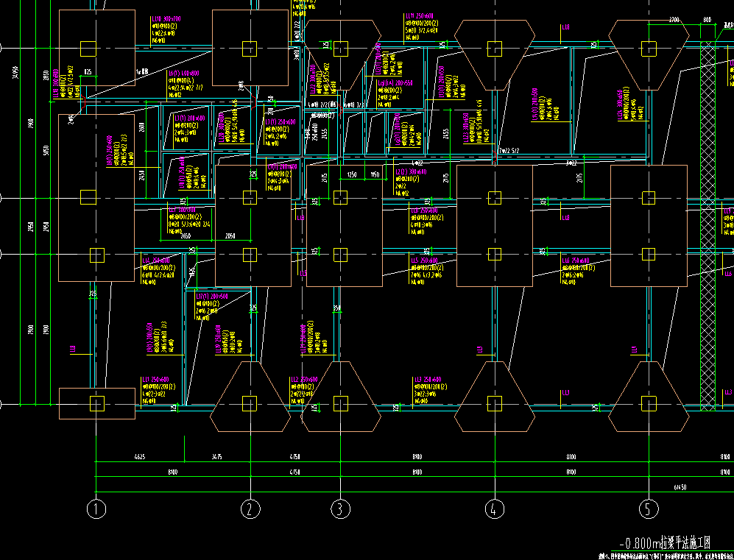This screenshot has height=560, width=734.
Task: Select beam label 'LL8 250x600' right of axis 3
Action: point(425,211)
